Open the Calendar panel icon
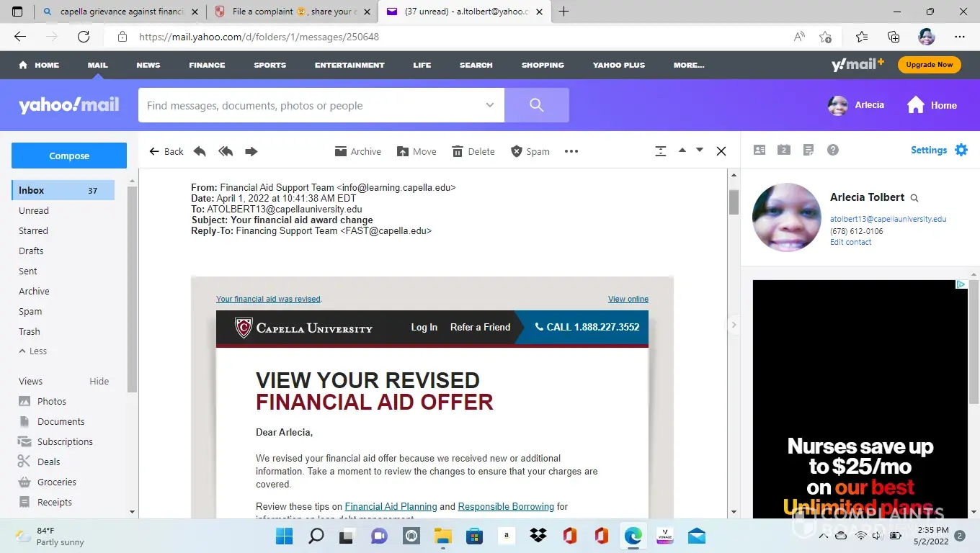Image resolution: width=980 pixels, height=553 pixels. pyautogui.click(x=784, y=150)
